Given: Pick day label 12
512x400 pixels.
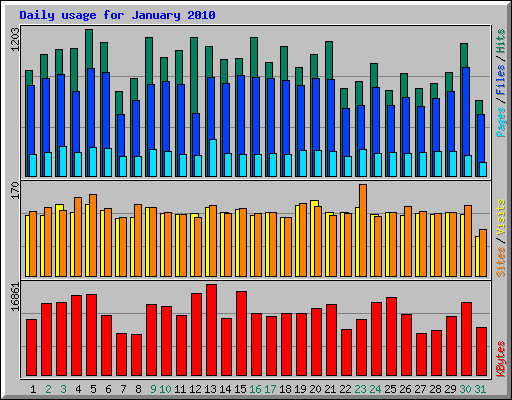Looking at the screenshot, I should point(195,389).
